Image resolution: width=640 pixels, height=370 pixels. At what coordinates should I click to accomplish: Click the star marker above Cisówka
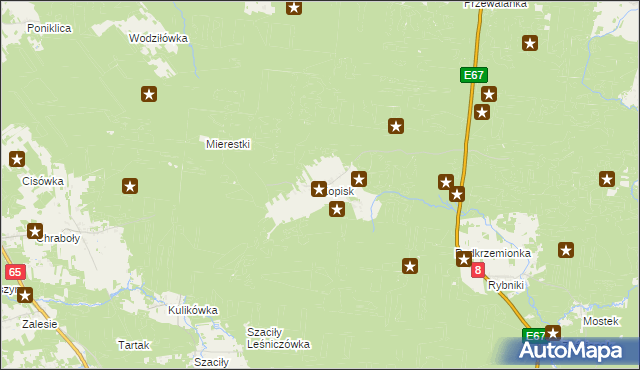tap(17, 159)
